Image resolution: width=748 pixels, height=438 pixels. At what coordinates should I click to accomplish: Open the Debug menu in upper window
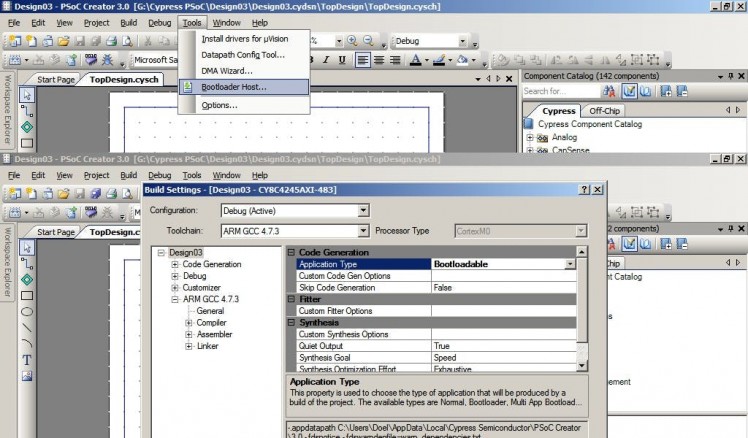click(159, 22)
